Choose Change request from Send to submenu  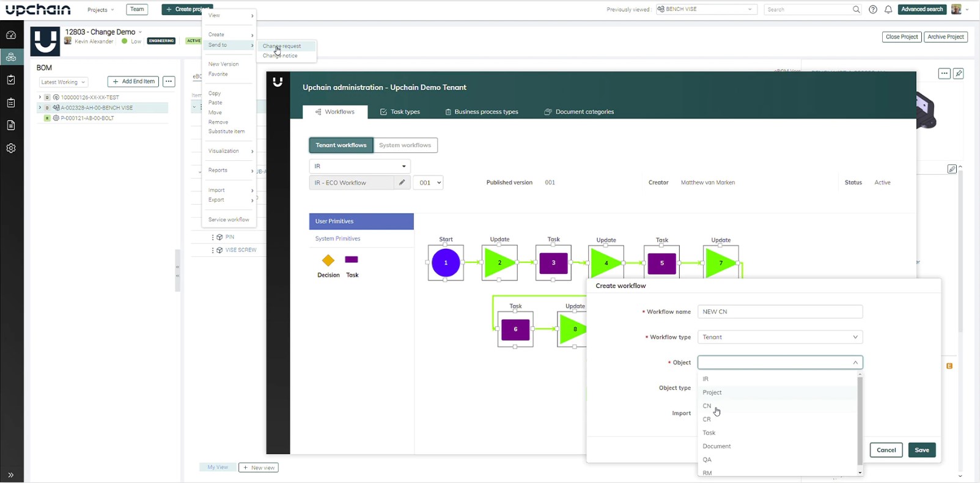click(x=282, y=46)
